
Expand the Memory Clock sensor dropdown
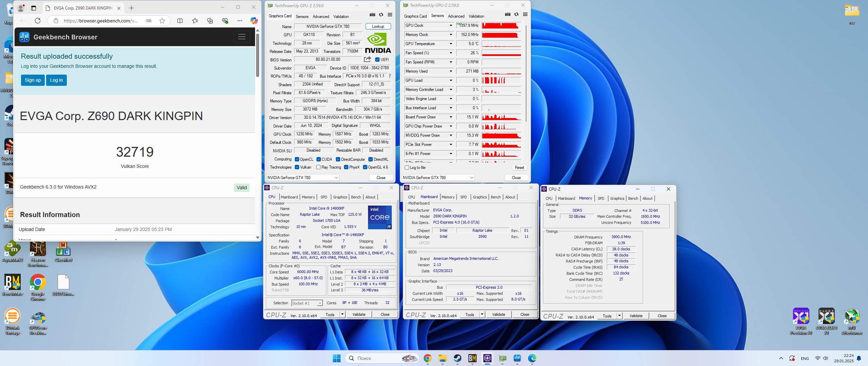click(451, 35)
